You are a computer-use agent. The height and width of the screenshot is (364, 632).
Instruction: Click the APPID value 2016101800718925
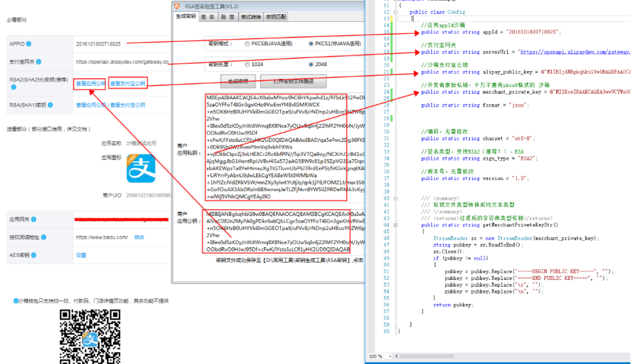click(x=98, y=44)
